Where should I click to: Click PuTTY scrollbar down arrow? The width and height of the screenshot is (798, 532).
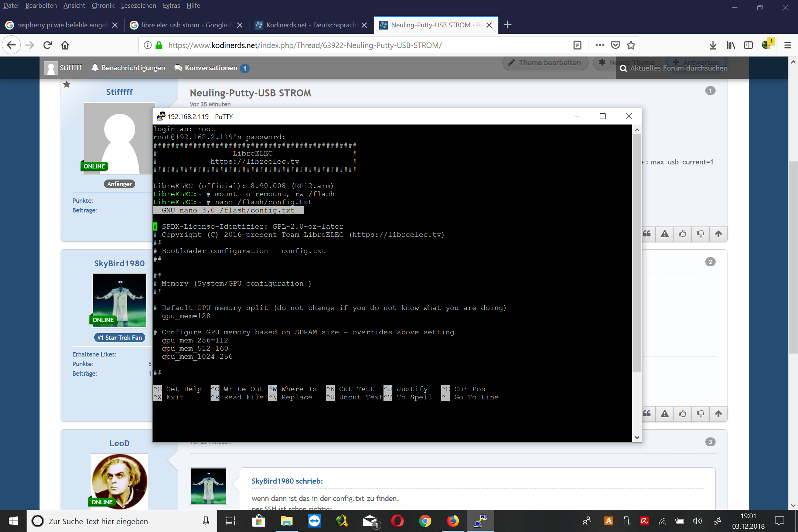pos(637,437)
